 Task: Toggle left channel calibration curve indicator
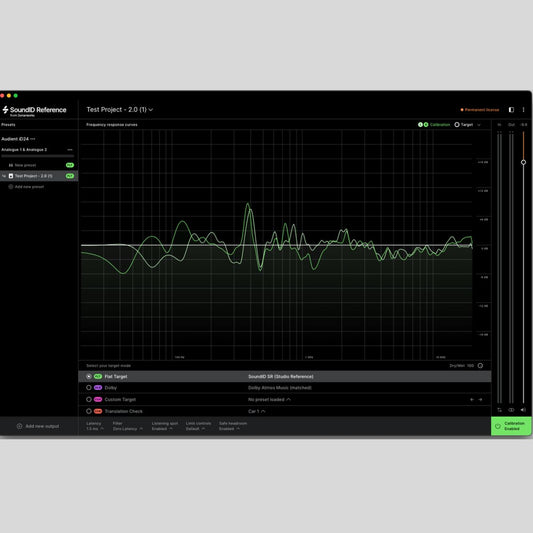pos(420,125)
